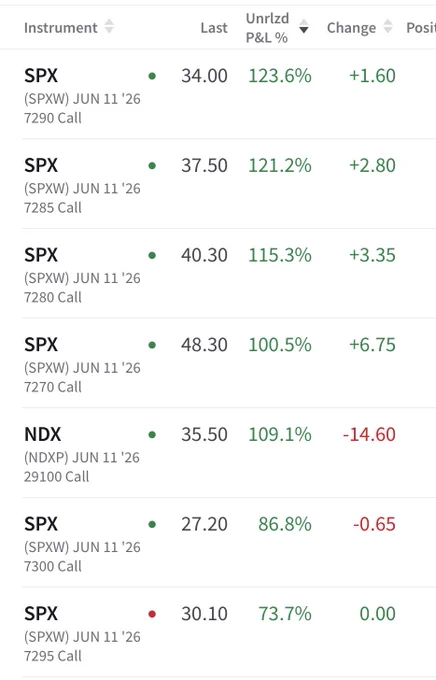Select the Last column header
This screenshot has height=680, width=436.
click(x=214, y=28)
